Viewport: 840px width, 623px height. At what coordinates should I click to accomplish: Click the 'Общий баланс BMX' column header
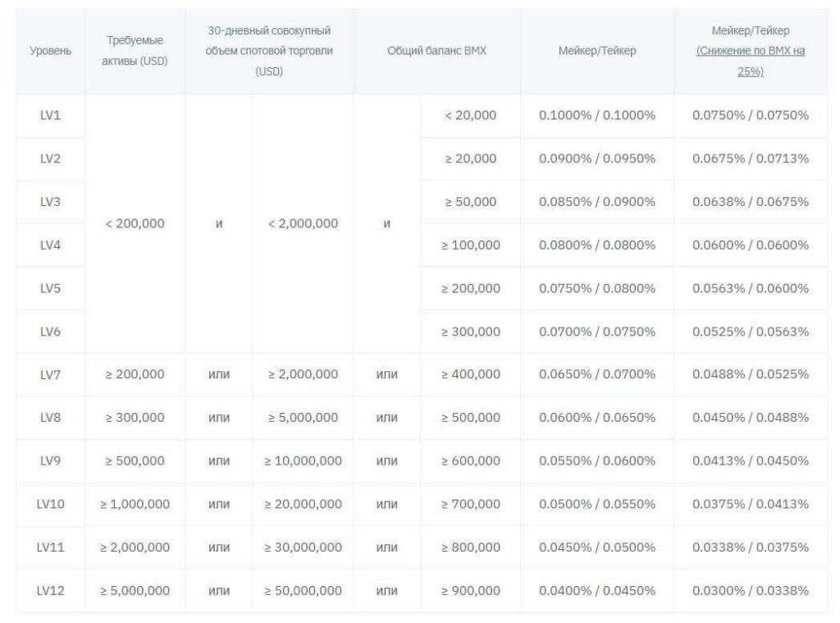click(x=436, y=51)
